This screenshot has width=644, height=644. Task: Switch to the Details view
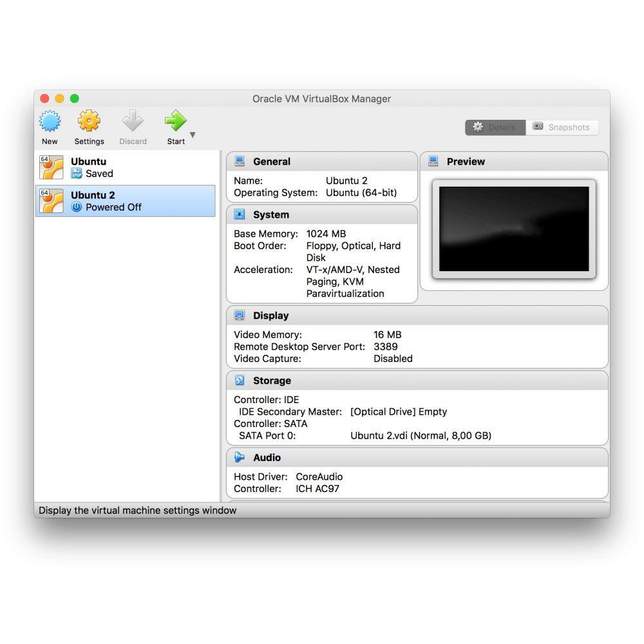[x=495, y=128]
